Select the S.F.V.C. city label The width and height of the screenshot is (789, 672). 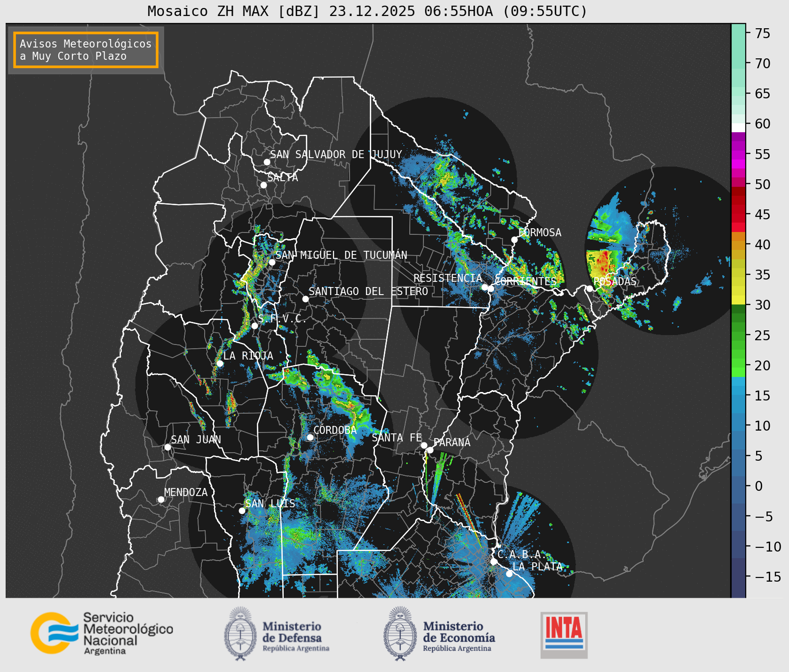pyautogui.click(x=282, y=319)
